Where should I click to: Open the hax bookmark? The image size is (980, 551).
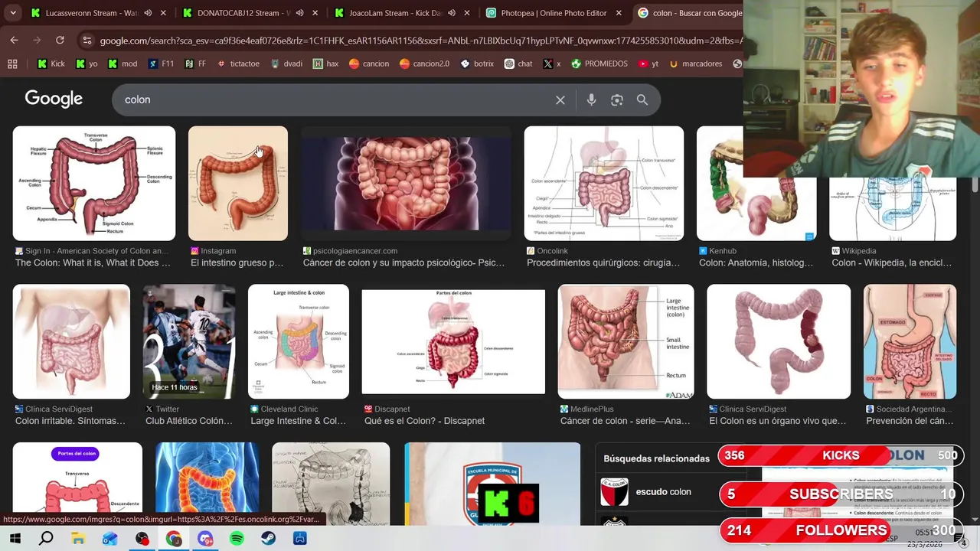(325, 64)
